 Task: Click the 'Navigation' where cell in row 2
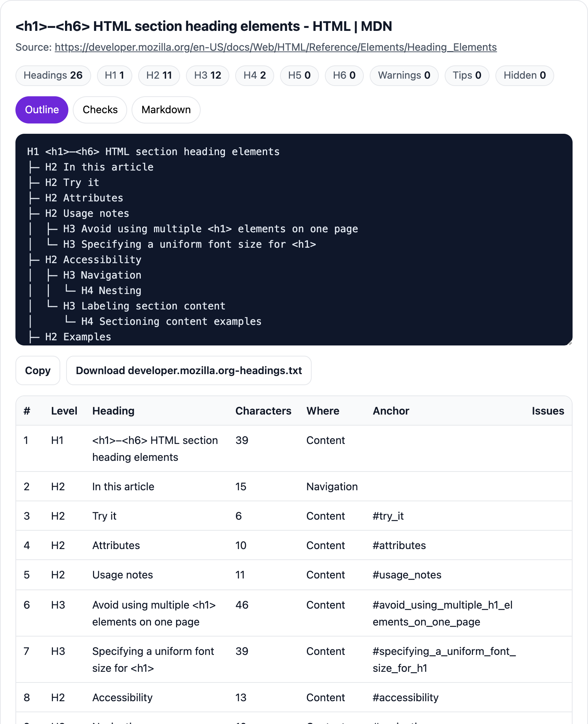click(332, 487)
